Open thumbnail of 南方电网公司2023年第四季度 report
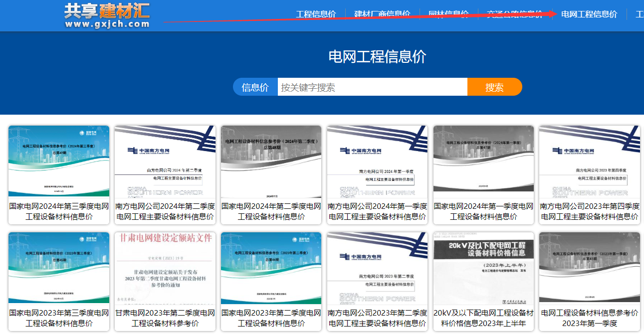Viewport: 644px width, 335px height. point(590,162)
